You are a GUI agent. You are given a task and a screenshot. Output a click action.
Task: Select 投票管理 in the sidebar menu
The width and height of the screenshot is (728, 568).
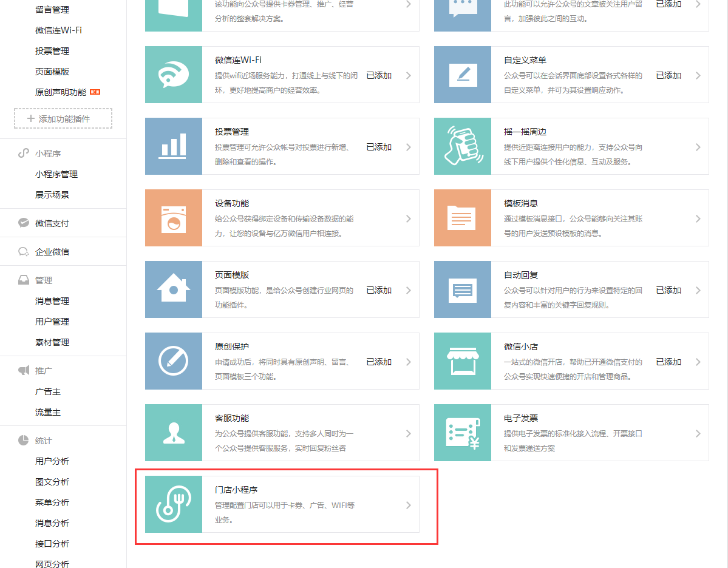52,50
